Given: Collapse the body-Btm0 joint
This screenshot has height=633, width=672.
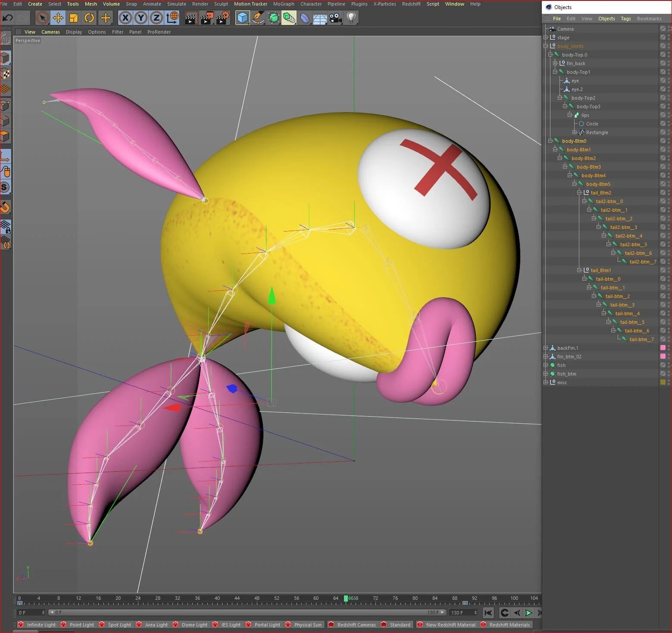Looking at the screenshot, I should coord(550,141).
